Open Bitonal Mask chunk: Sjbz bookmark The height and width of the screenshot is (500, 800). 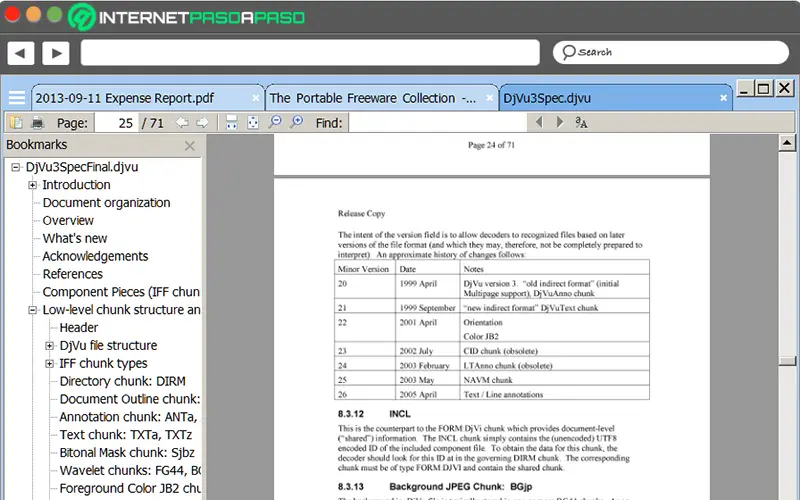point(127,453)
